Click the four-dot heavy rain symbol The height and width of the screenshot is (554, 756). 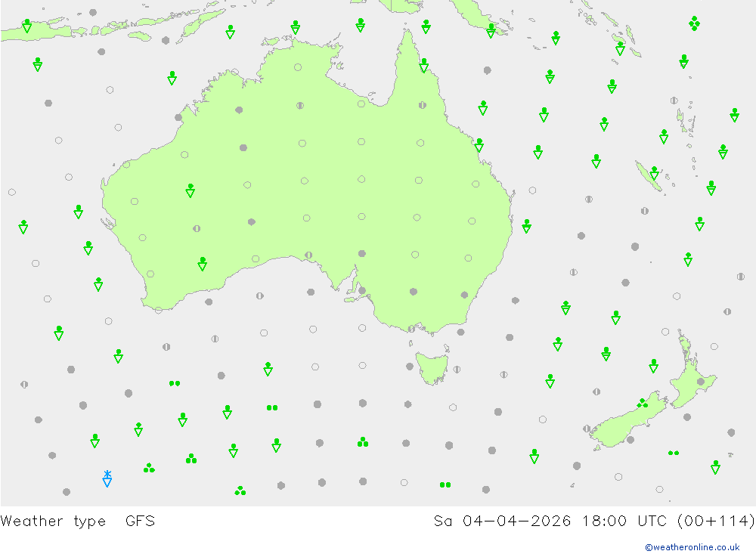694,23
